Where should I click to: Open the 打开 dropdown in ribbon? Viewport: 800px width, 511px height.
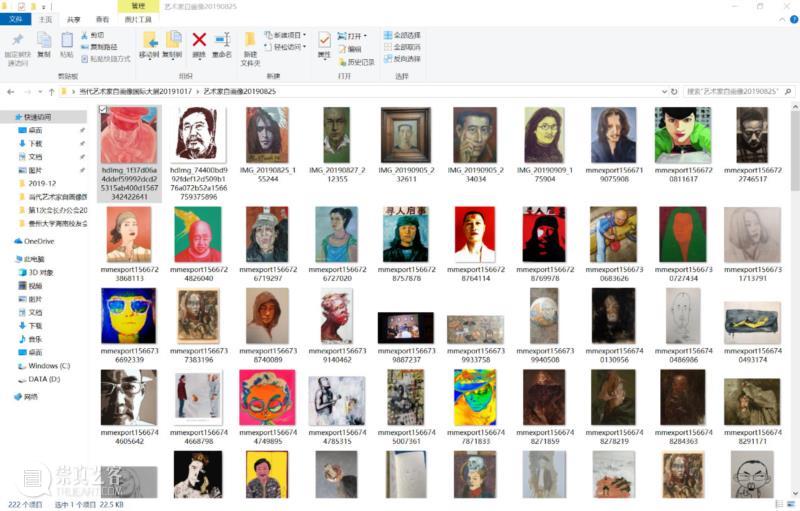pyautogui.click(x=352, y=36)
